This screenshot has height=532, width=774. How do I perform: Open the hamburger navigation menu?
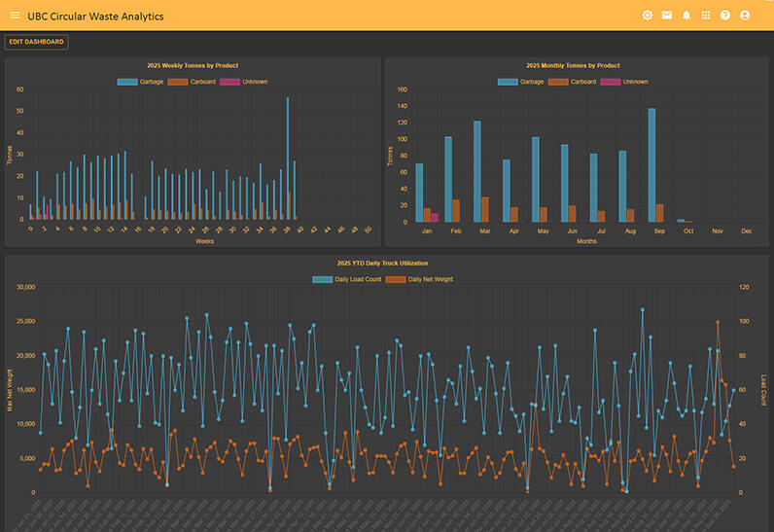pos(15,16)
